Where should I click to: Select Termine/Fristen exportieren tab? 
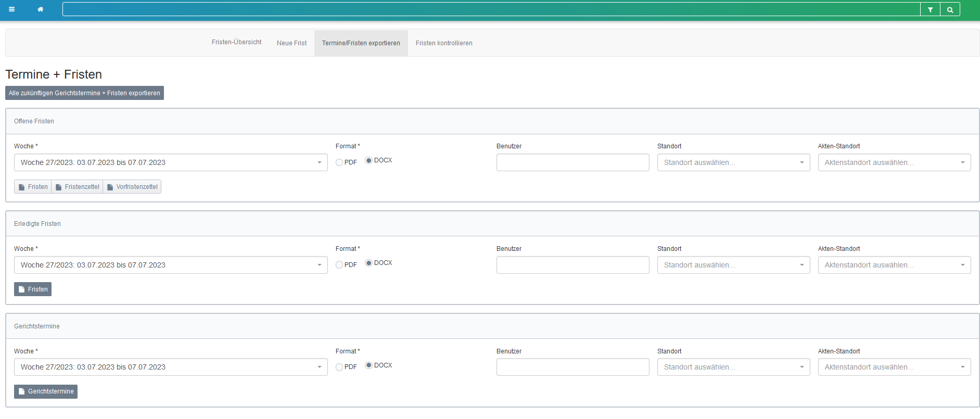pyautogui.click(x=361, y=43)
